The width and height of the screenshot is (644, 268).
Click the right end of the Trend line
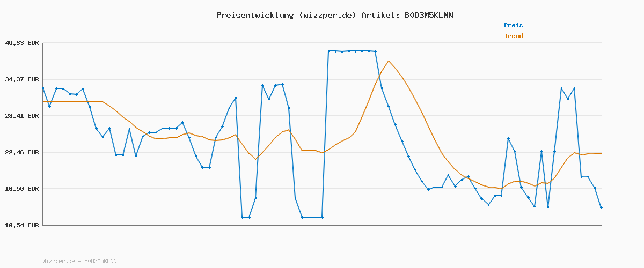[x=601, y=153]
